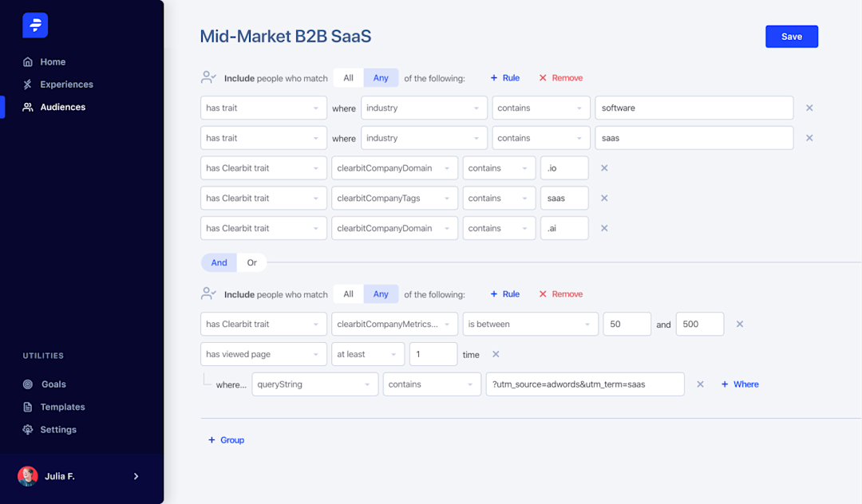This screenshot has width=862, height=504.
Task: Open the 'has viewed page' dropdown
Action: (x=263, y=354)
